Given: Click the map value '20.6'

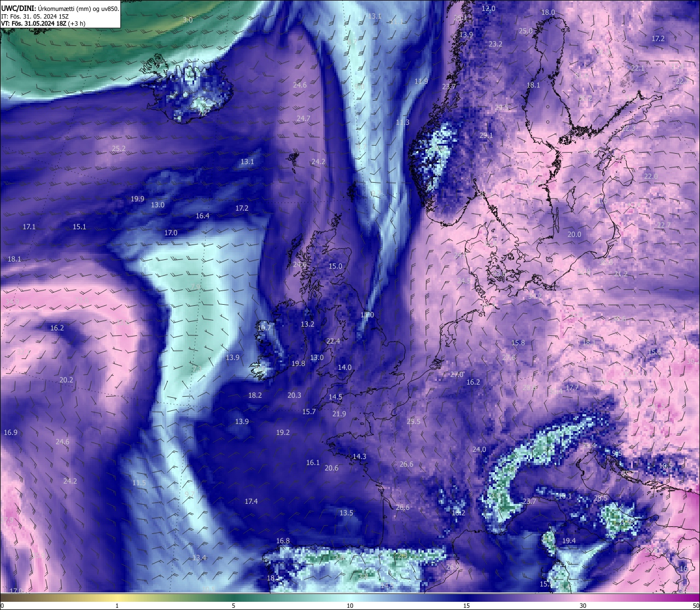Looking at the screenshot, I should pyautogui.click(x=331, y=468).
